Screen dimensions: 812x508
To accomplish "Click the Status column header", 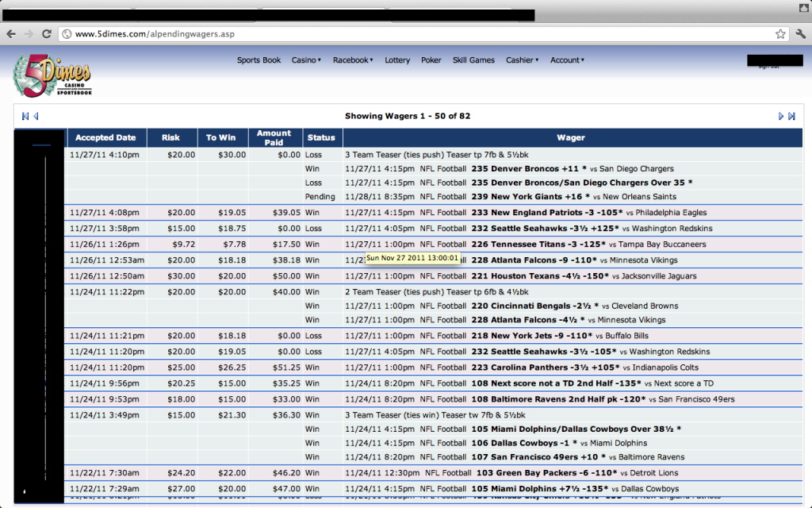I will click(x=321, y=138).
